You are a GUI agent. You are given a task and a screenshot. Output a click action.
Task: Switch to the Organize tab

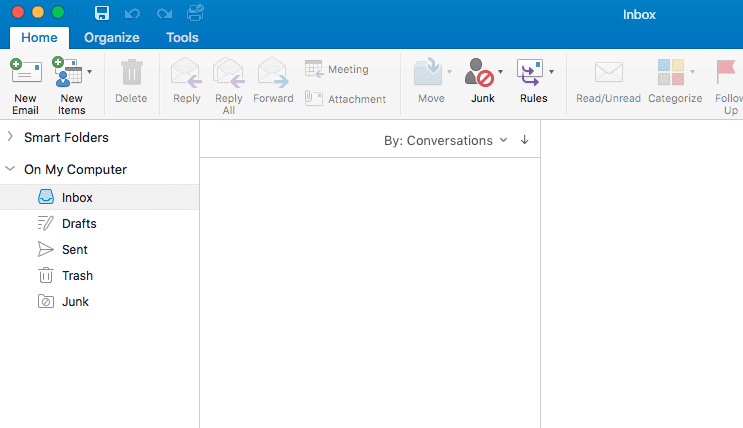tap(112, 37)
